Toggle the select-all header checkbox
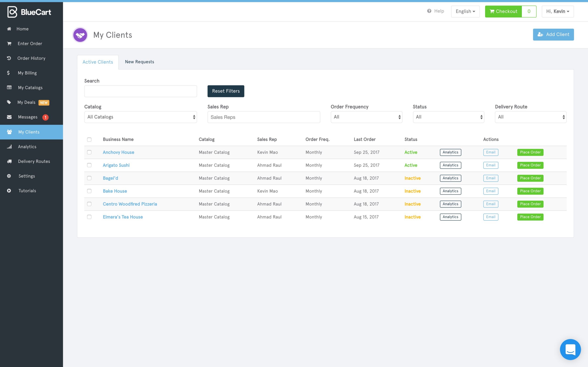The image size is (588, 367). (89, 139)
